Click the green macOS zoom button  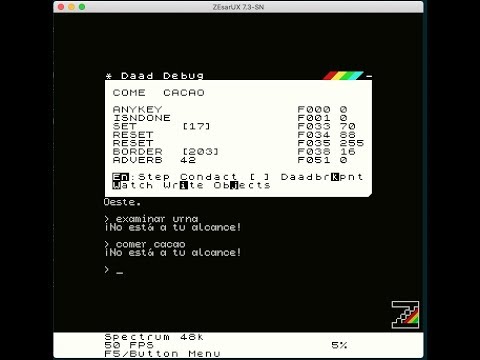point(82,7)
